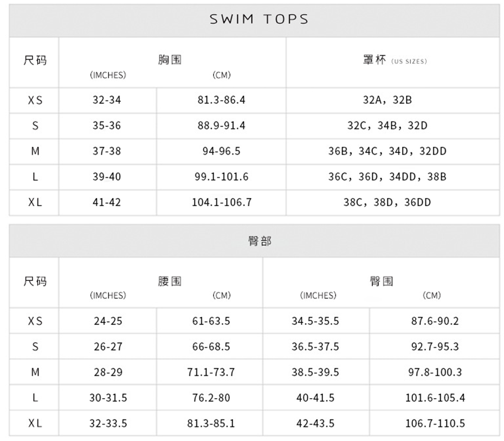
Task: Click the 30-31.5 waist inches cell
Action: coord(108,398)
